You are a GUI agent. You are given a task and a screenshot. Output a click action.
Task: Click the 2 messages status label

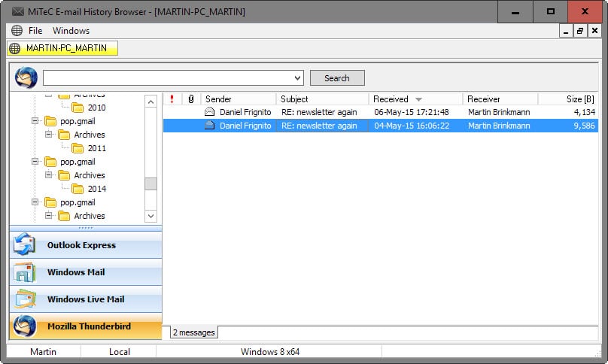click(x=194, y=332)
